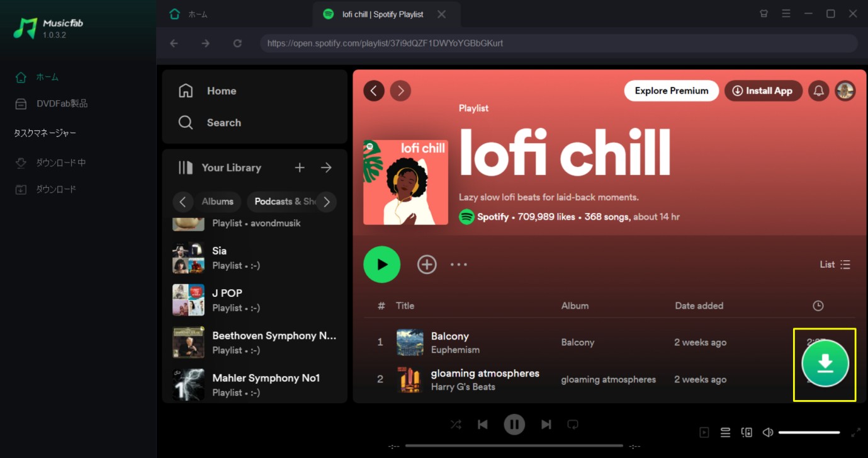Click the Album column header
The height and width of the screenshot is (458, 868).
[575, 306]
